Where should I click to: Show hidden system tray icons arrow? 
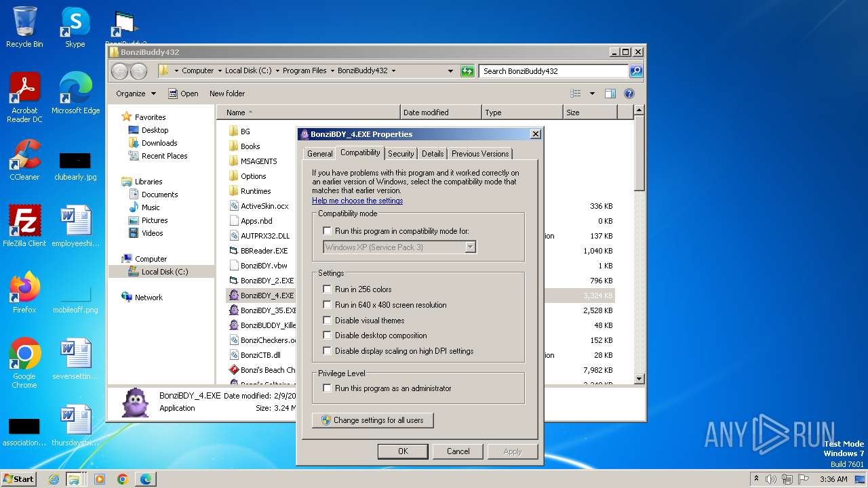coord(756,479)
